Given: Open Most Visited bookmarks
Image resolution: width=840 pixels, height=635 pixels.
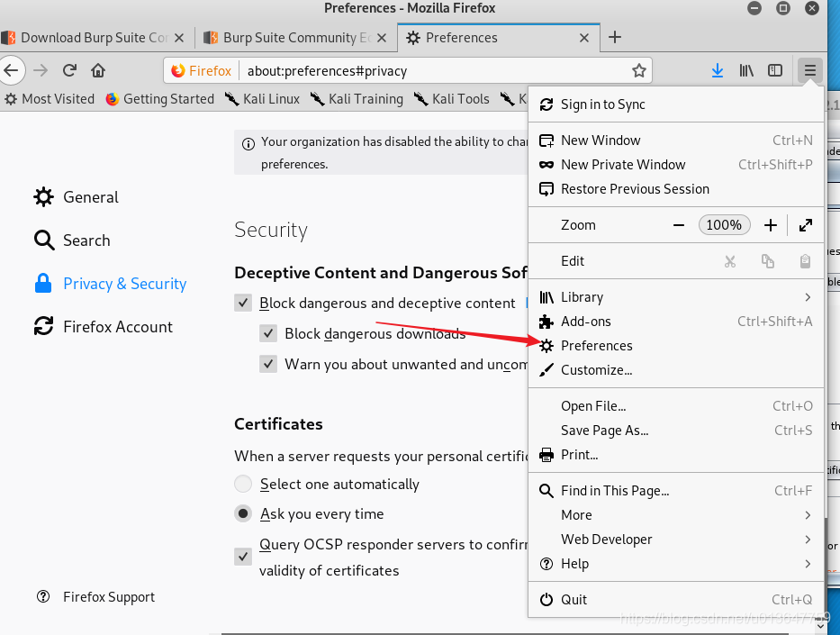Looking at the screenshot, I should click(x=50, y=99).
